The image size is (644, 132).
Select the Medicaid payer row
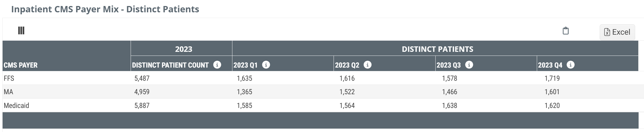click(x=16, y=106)
